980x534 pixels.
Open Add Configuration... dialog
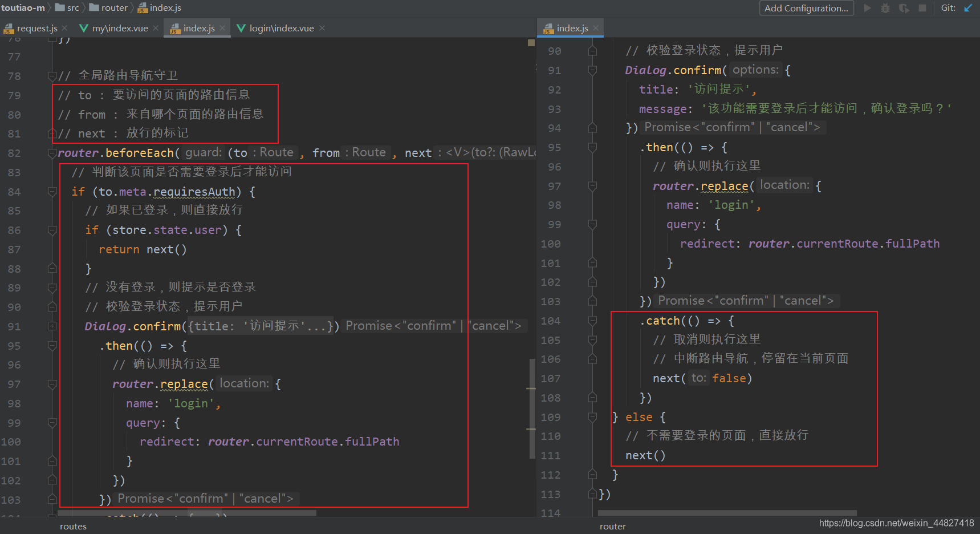[806, 8]
